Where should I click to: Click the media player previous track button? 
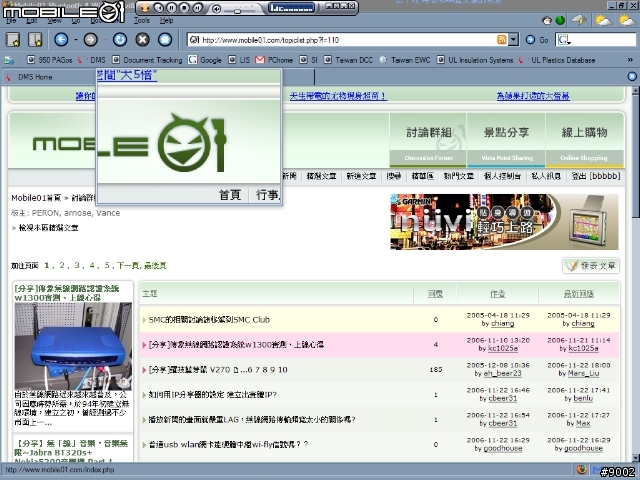pyautogui.click(x=159, y=7)
